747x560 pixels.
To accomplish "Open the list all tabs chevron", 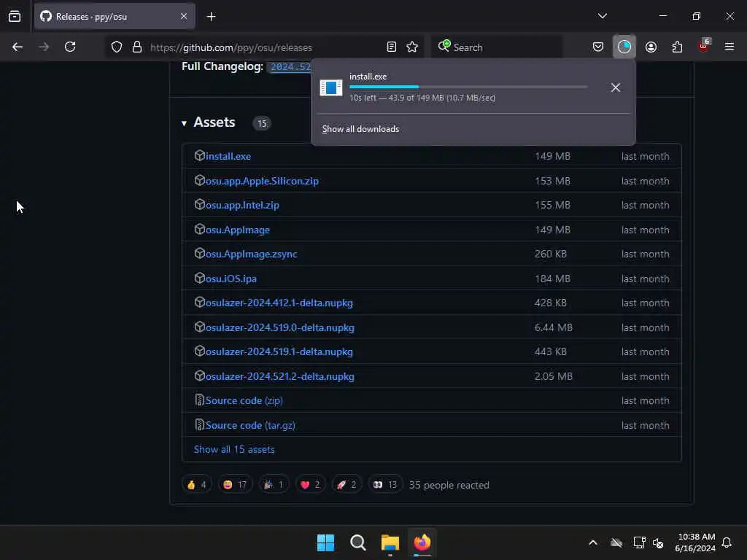I will coord(602,16).
